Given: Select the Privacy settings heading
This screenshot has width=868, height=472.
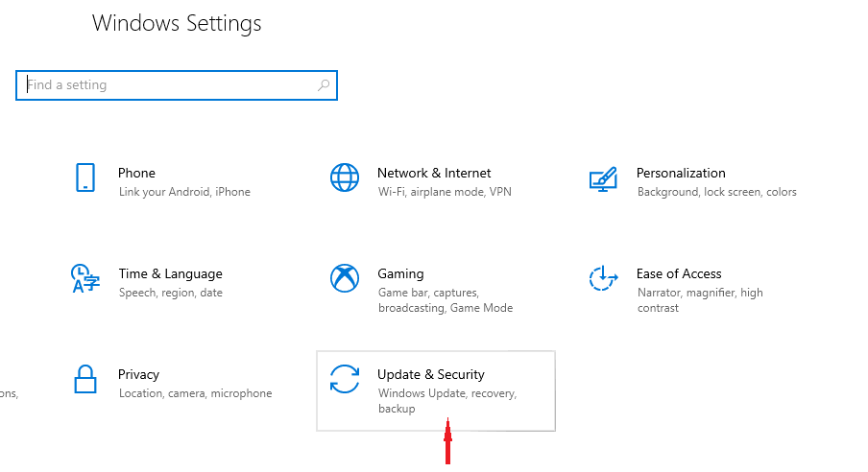Looking at the screenshot, I should [138, 374].
